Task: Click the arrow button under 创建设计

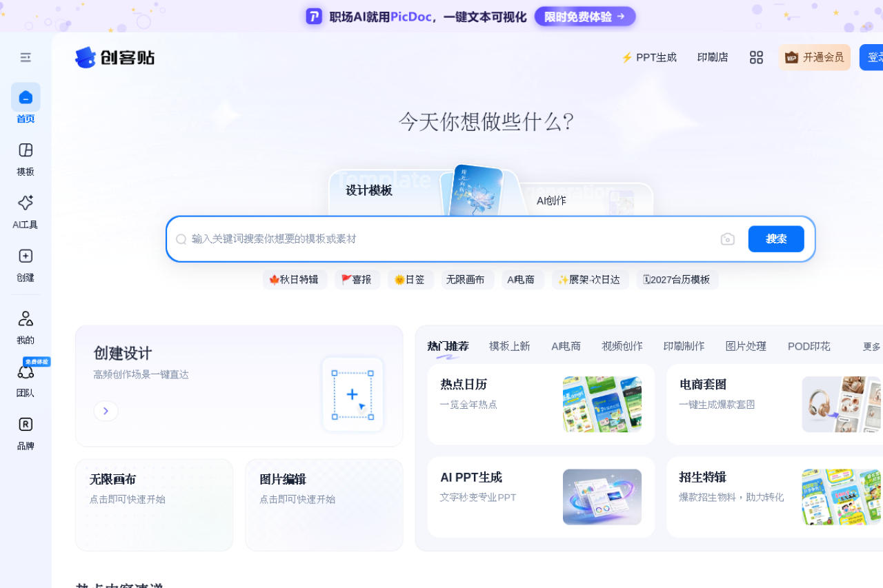Action: click(x=106, y=411)
